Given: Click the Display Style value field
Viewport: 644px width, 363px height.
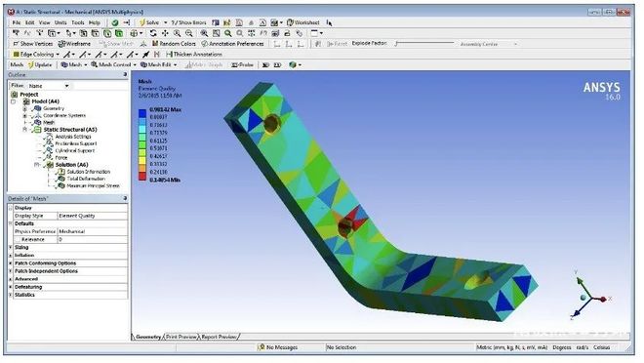Looking at the screenshot, I should (x=93, y=216).
